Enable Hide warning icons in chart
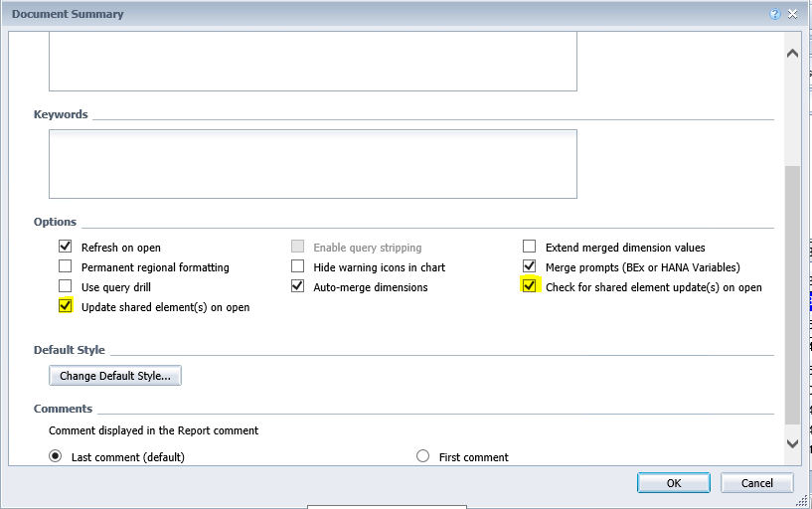 tap(298, 266)
